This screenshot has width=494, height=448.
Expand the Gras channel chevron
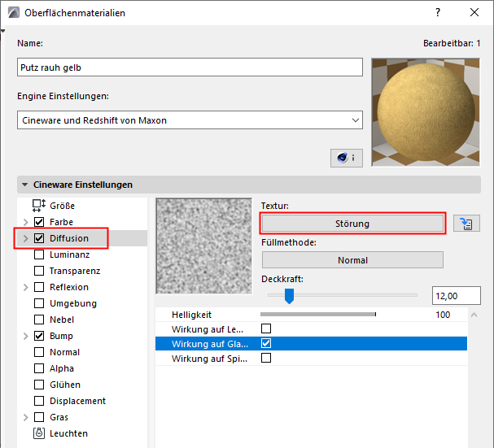tap(25, 417)
